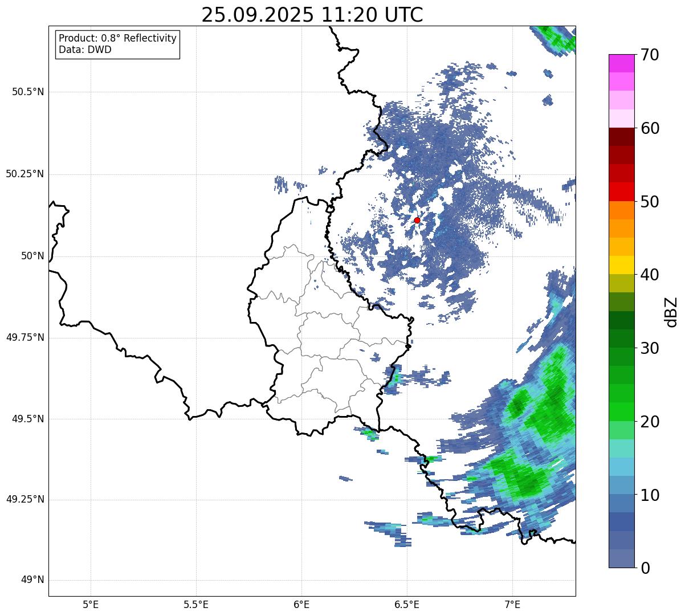This screenshot has height=616, width=685.
Task: Click the 6.5°E longitude label
Action: tap(407, 604)
